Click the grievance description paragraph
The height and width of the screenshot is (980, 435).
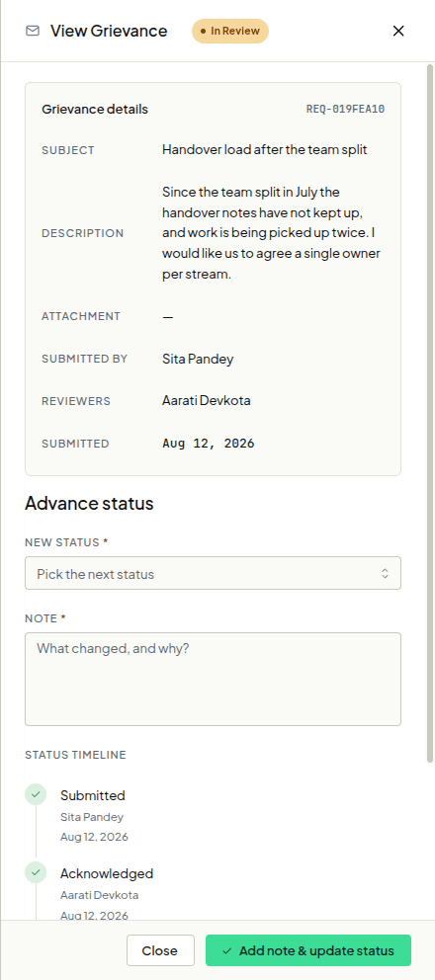[x=272, y=232]
